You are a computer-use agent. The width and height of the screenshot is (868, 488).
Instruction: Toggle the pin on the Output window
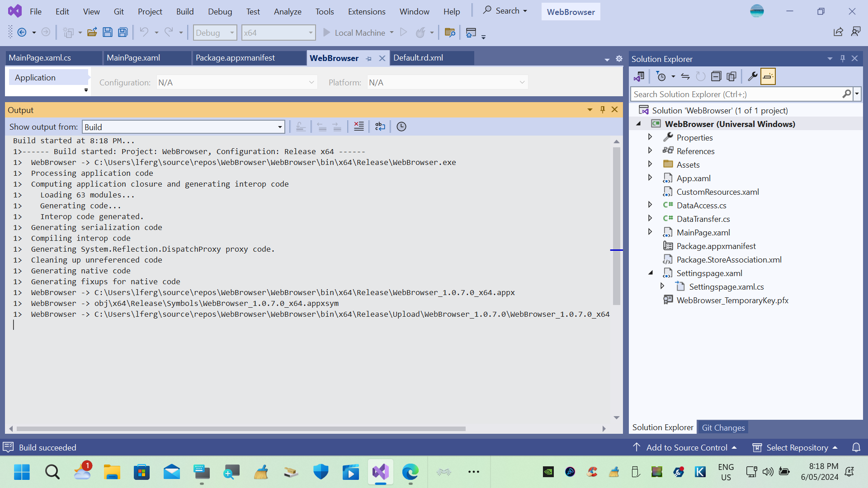point(602,109)
